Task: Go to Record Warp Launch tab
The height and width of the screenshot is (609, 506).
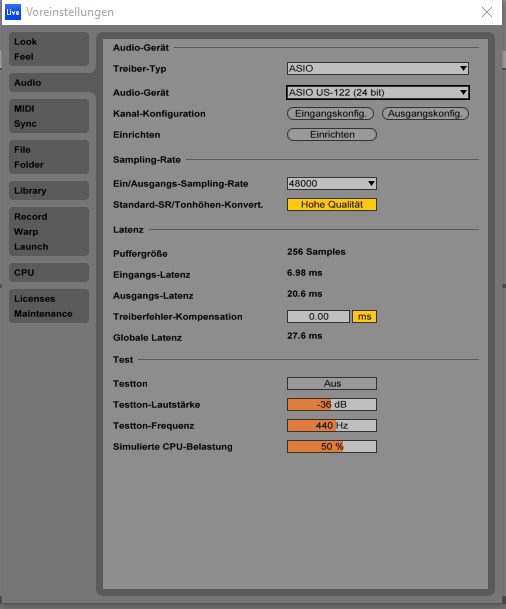Action: [x=49, y=231]
